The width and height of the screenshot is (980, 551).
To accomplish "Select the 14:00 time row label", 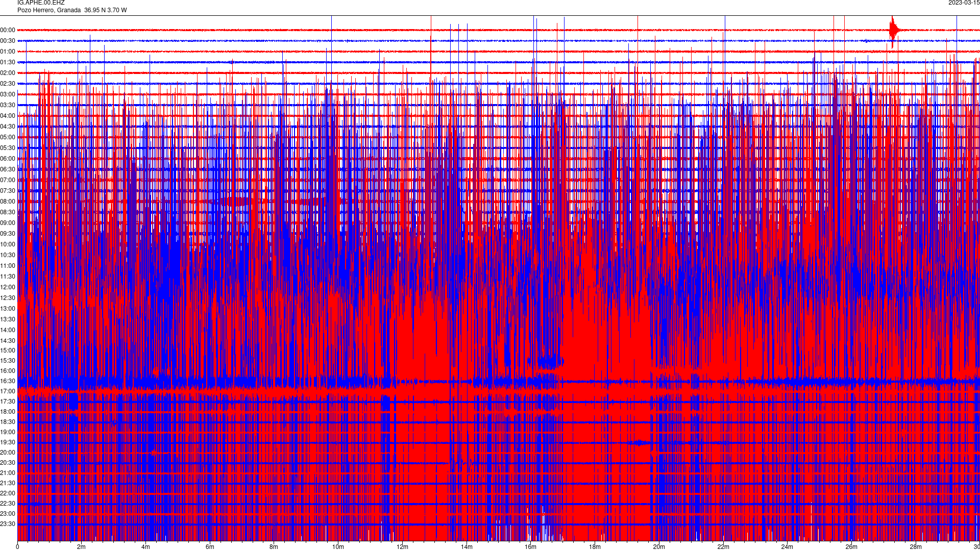I will click(x=8, y=330).
